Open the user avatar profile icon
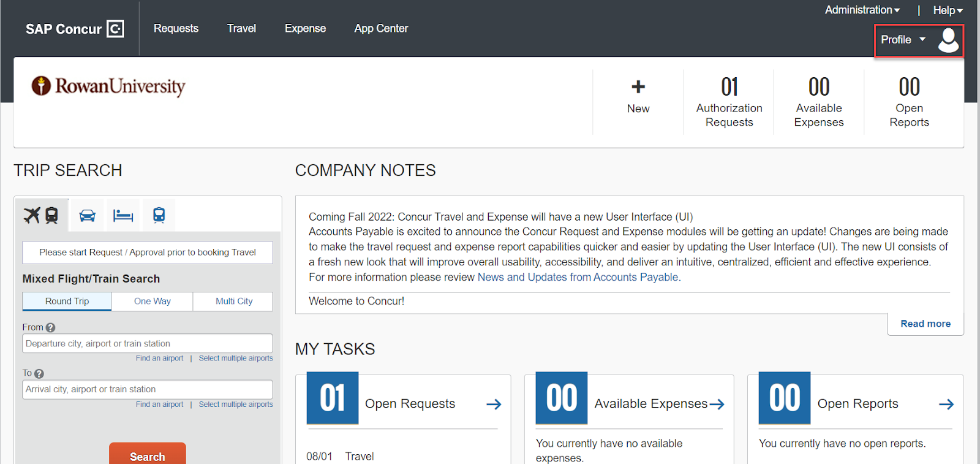 point(948,40)
